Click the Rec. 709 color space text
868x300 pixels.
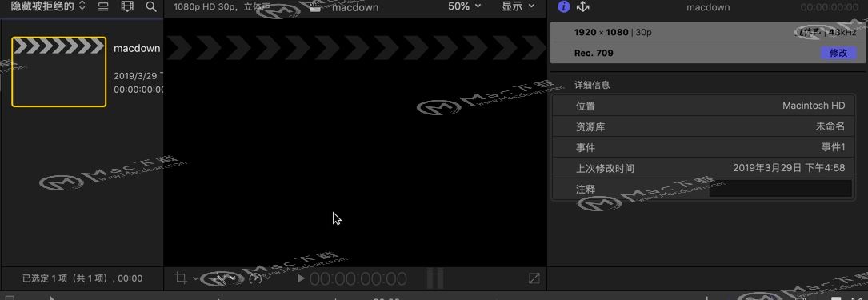tap(594, 53)
